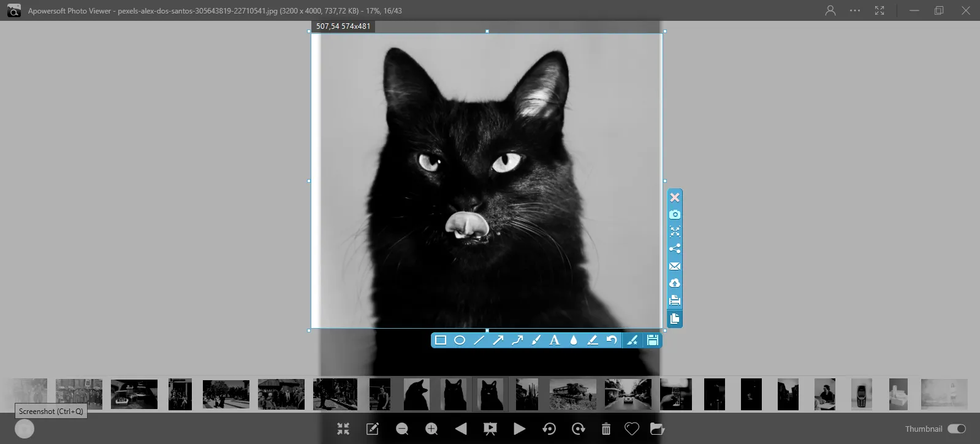Send the screenshot by email

[x=675, y=266]
